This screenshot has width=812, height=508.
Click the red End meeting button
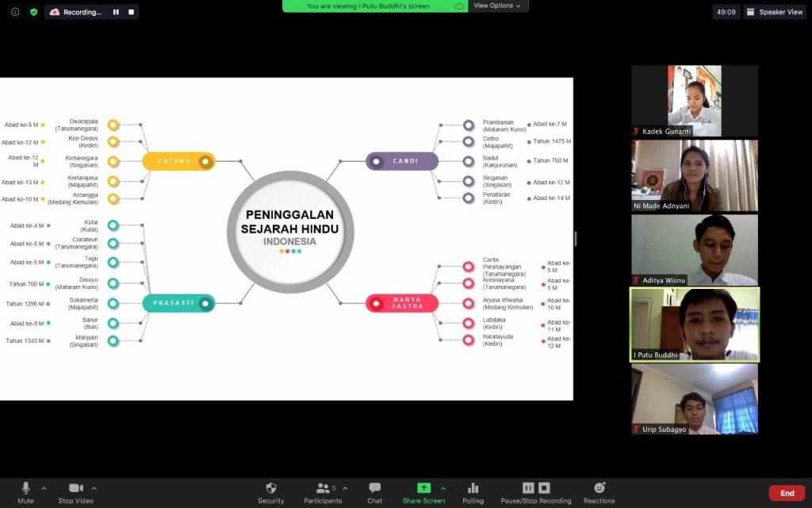pos(787,493)
